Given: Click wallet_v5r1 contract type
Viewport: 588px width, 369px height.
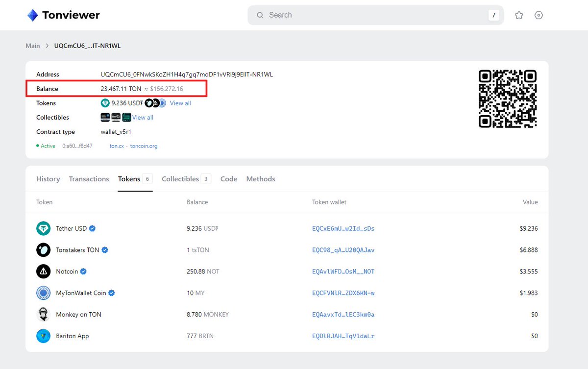Looking at the screenshot, I should [116, 132].
